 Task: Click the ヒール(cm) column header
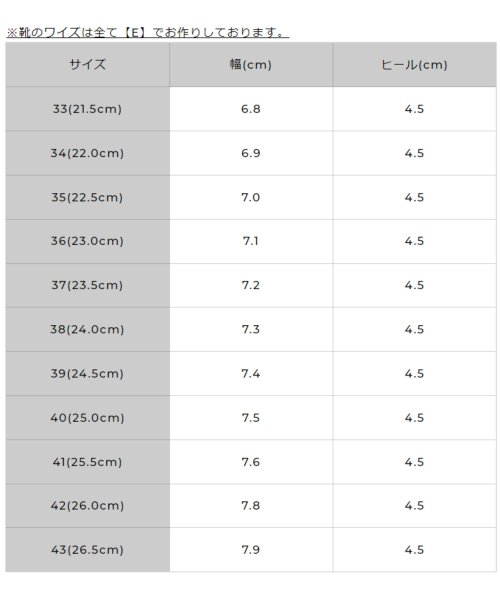click(x=414, y=65)
